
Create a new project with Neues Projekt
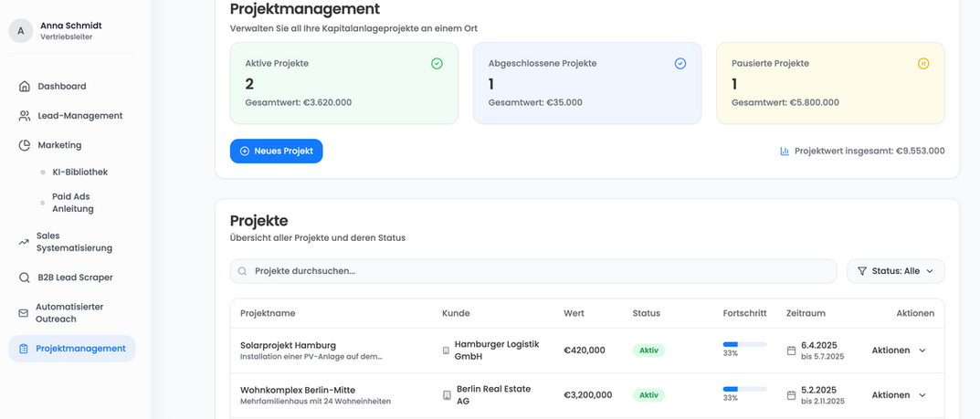276,152
